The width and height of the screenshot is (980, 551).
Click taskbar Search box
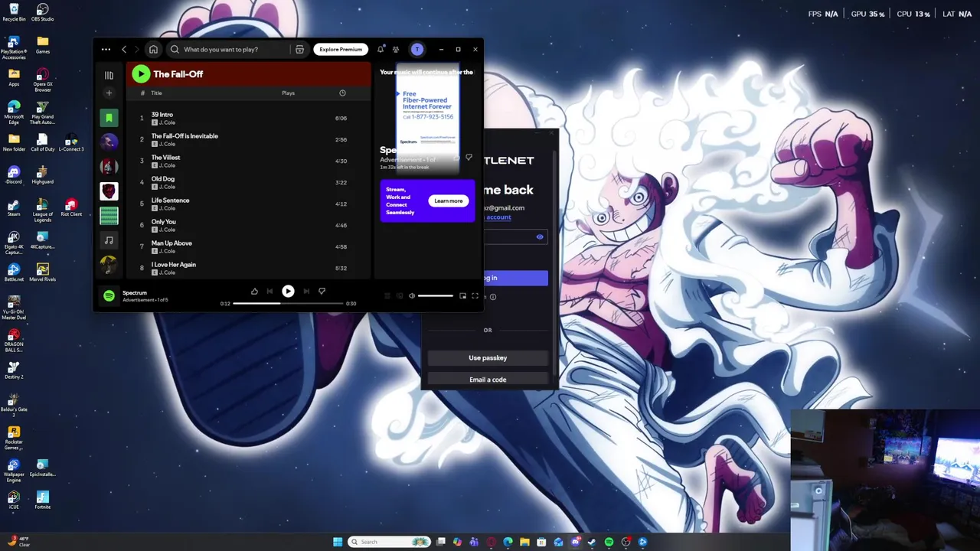[389, 542]
